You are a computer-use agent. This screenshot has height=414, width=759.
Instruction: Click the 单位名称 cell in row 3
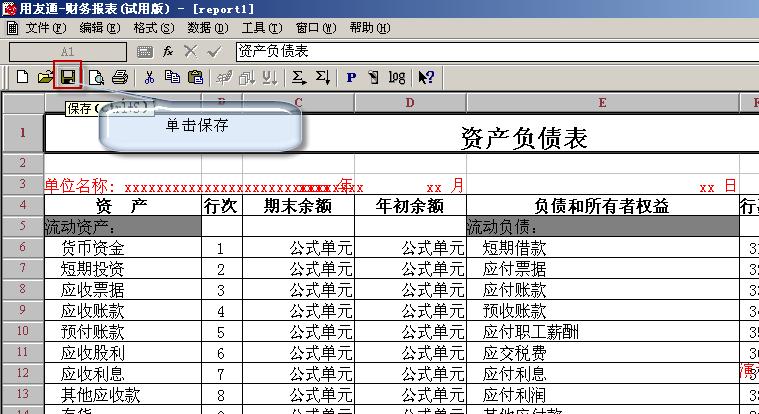click(x=123, y=185)
